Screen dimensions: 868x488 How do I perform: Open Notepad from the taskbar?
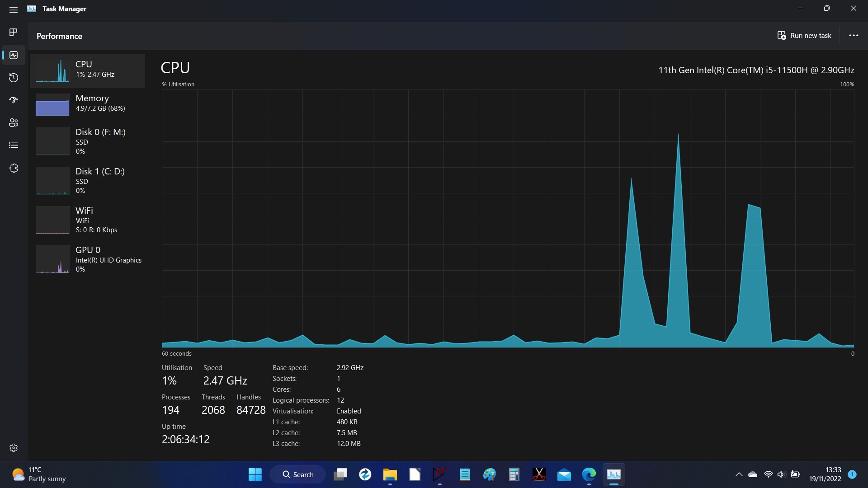[x=464, y=474]
